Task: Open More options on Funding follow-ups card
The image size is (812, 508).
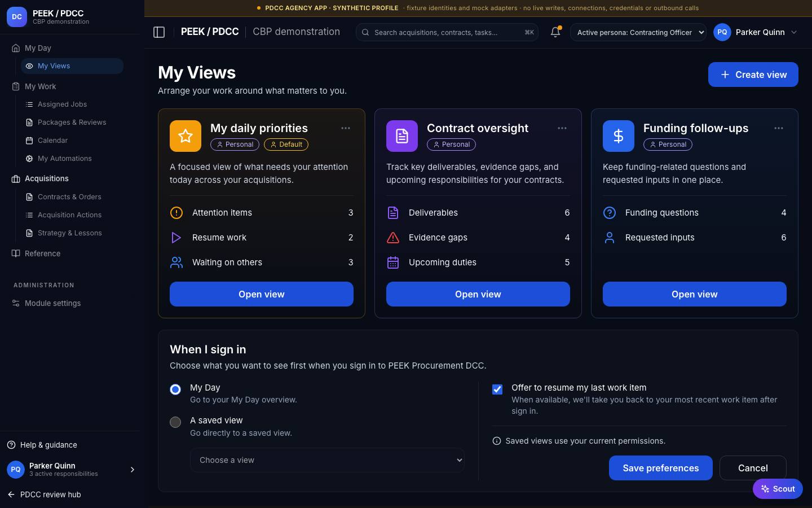Action: pos(779,128)
